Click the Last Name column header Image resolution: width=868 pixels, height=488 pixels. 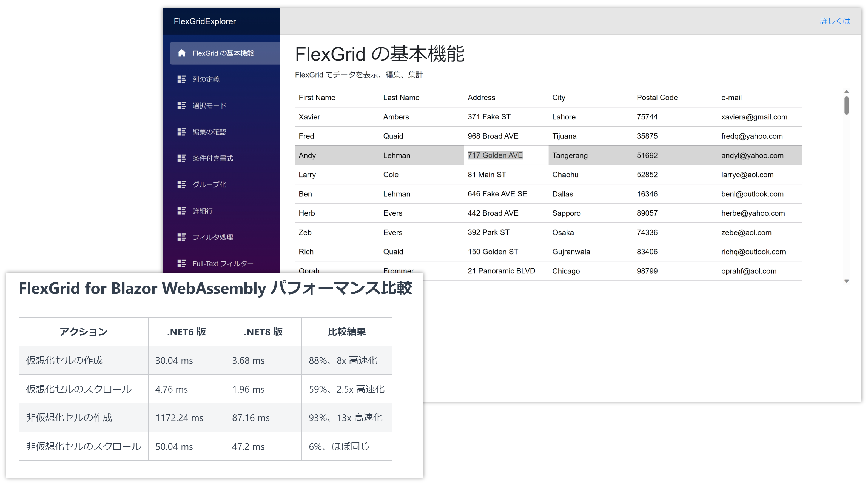point(422,98)
